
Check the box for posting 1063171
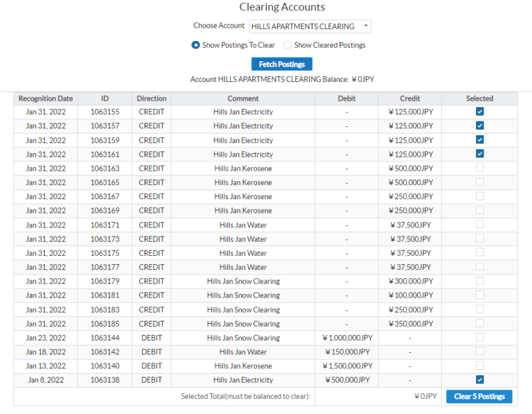coord(479,225)
